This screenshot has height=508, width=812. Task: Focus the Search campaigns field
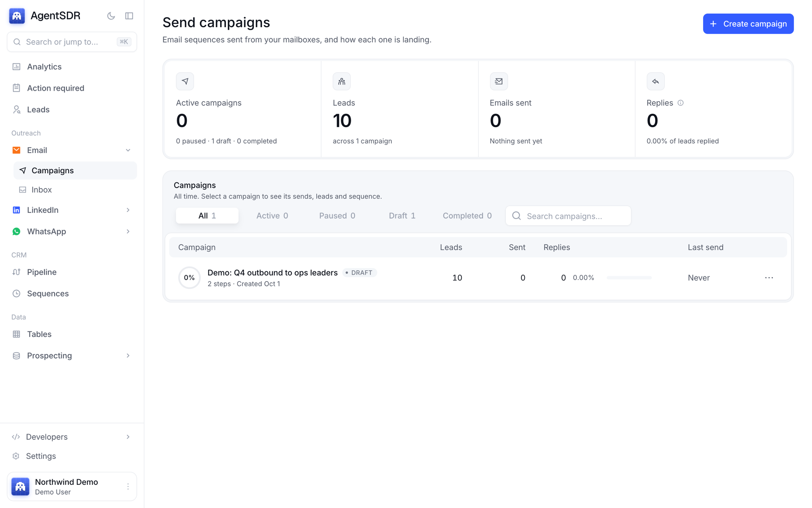(x=568, y=216)
